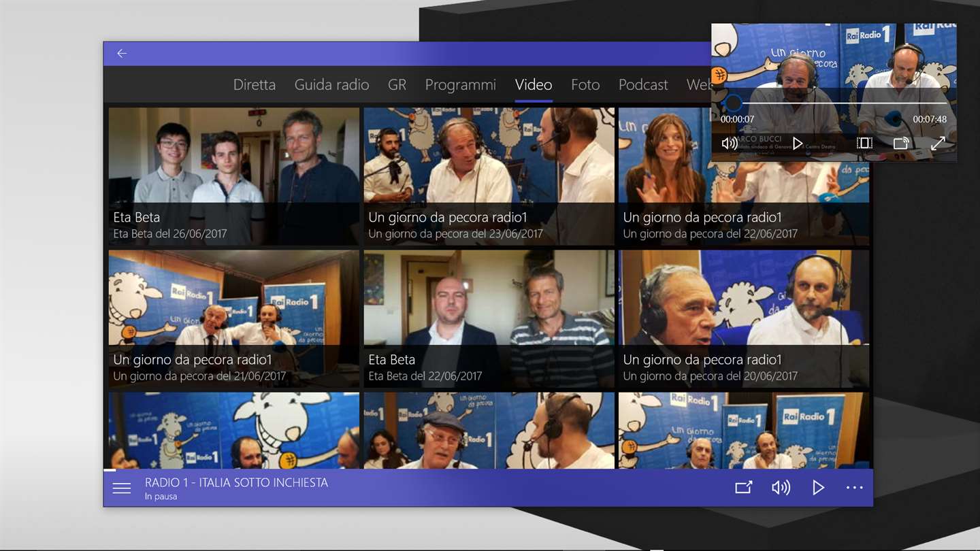Viewport: 980px width, 551px height.
Task: Cast audio to device from the bottom bar
Action: tap(744, 488)
